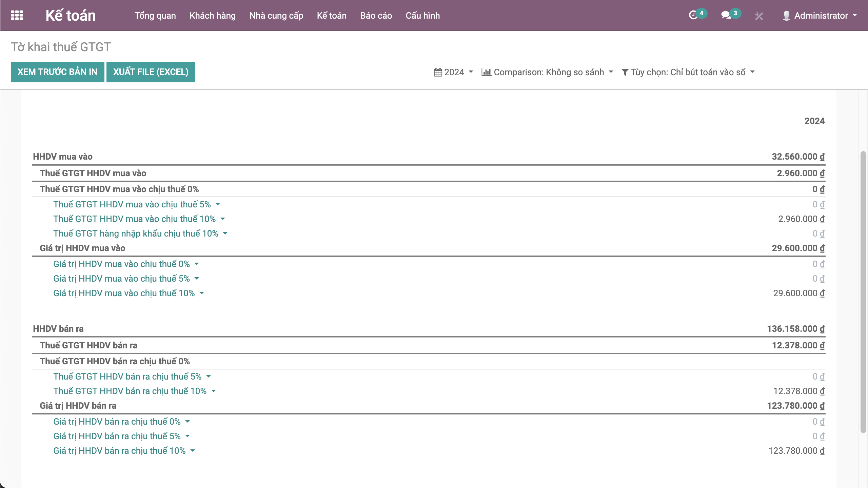Expand Giá trị HHDV bán ra chịu thuế 10%
Image resolution: width=868 pixels, height=488 pixels.
(193, 451)
